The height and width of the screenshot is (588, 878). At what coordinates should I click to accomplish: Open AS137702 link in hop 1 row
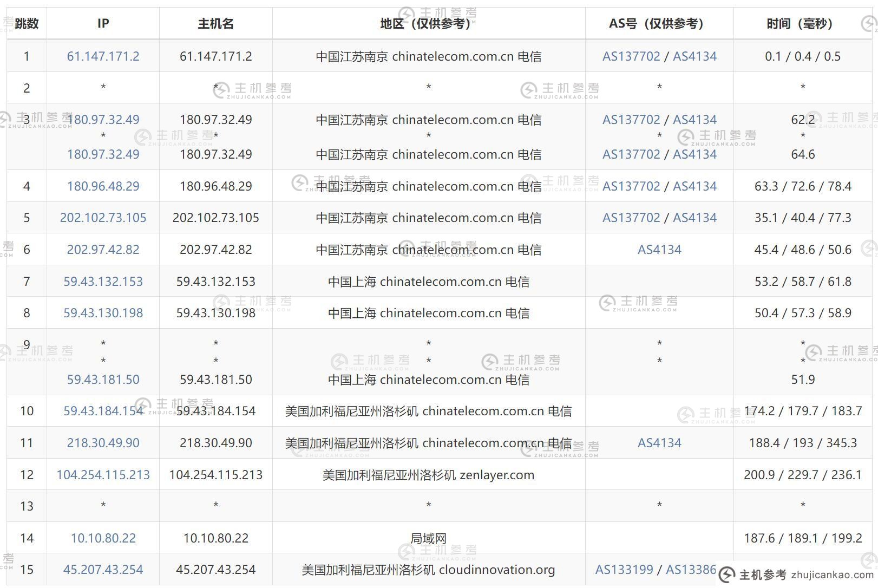[631, 56]
